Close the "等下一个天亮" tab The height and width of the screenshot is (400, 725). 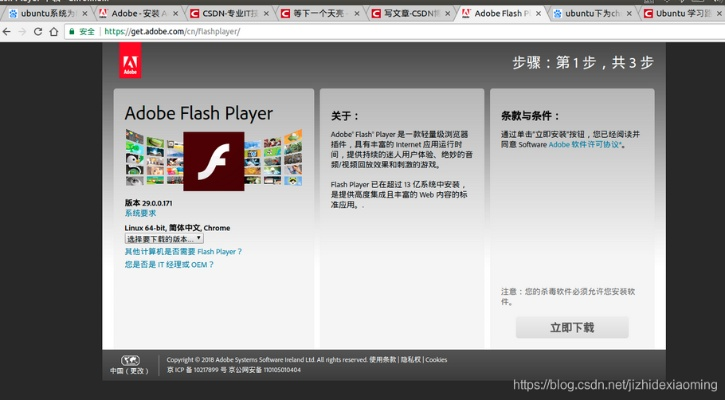point(356,14)
